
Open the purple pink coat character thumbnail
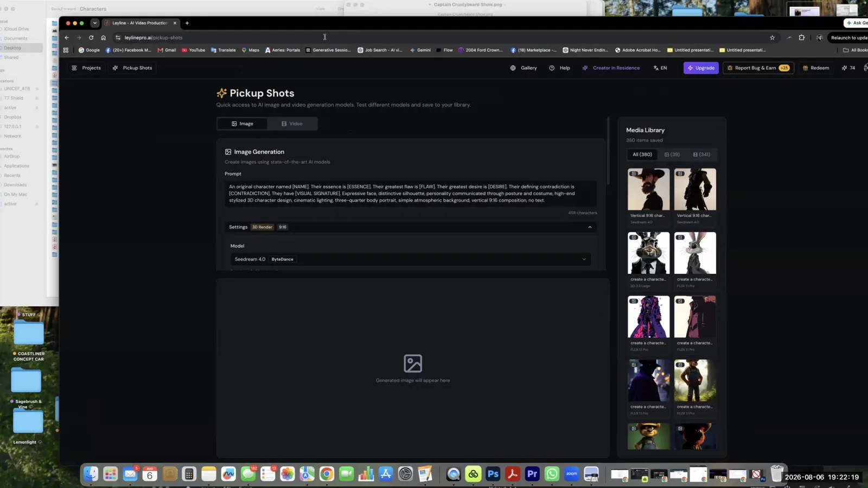(649, 317)
